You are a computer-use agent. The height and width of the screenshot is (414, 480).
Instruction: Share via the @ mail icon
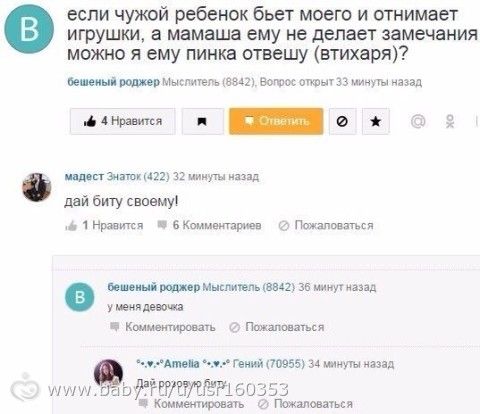[418, 121]
